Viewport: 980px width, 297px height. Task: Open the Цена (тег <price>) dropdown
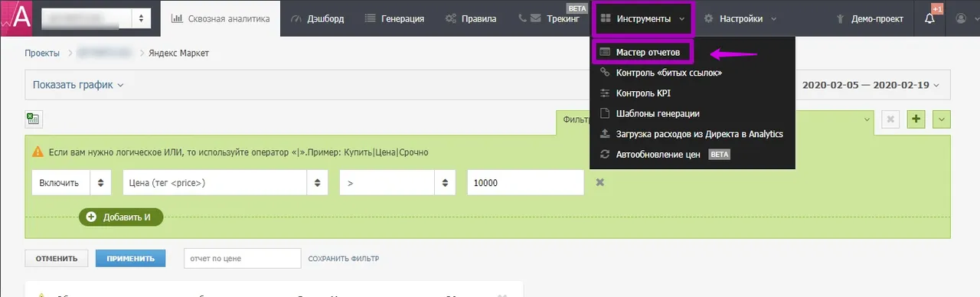coord(226,183)
